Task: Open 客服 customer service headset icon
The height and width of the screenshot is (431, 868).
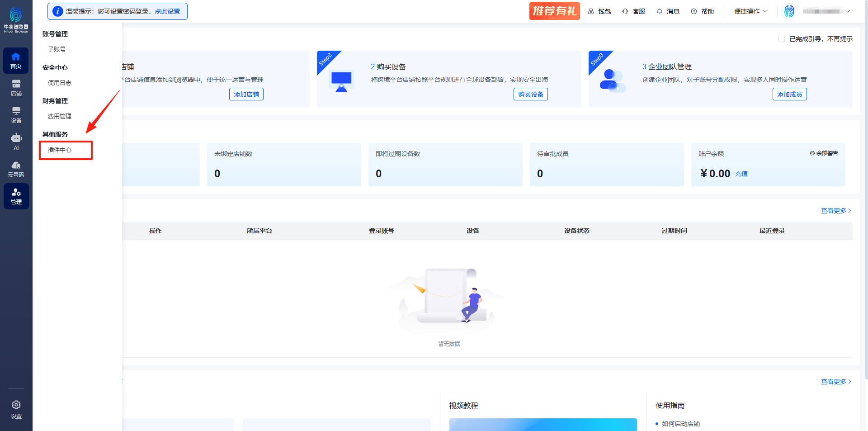Action: click(625, 11)
